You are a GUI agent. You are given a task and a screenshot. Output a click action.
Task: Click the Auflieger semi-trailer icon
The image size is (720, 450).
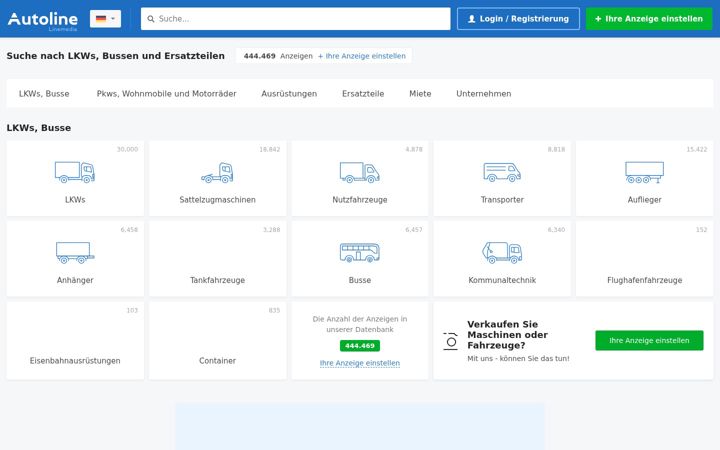(644, 172)
